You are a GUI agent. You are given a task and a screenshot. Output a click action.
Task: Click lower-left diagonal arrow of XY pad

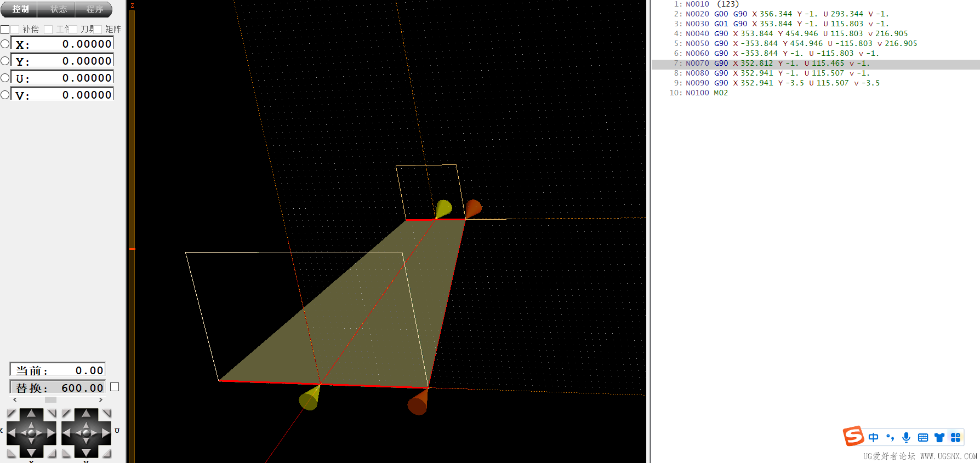[12, 453]
